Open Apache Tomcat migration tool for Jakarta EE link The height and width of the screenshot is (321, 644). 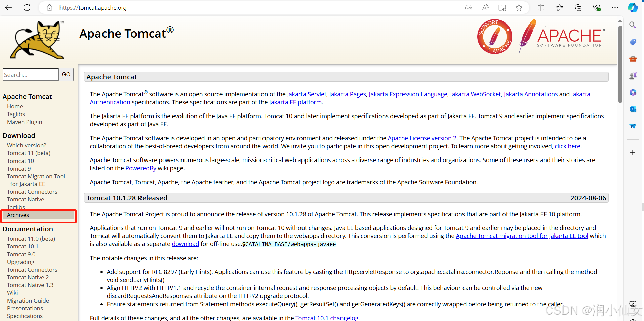(522, 236)
